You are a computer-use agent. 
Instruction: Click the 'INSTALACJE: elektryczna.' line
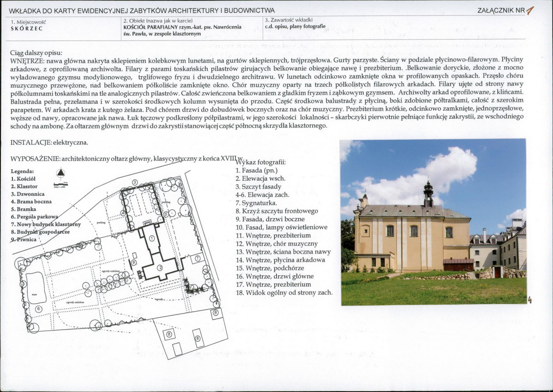point(49,143)
